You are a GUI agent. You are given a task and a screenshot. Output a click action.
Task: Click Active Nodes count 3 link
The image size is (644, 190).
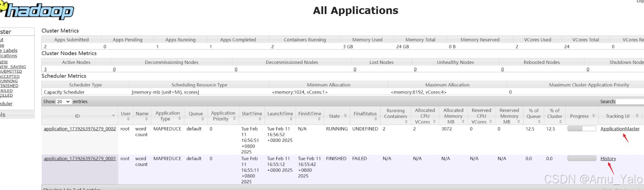pyautogui.click(x=45, y=69)
